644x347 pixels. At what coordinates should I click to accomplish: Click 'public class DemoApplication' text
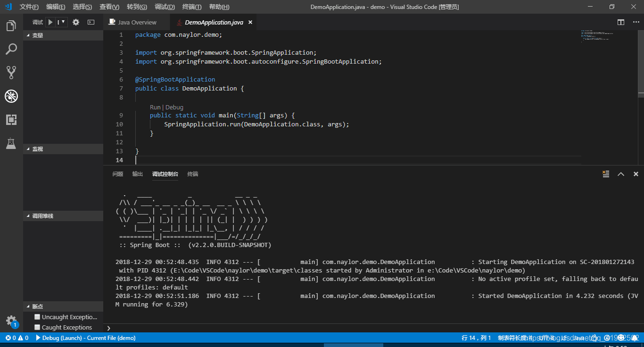pyautogui.click(x=186, y=88)
